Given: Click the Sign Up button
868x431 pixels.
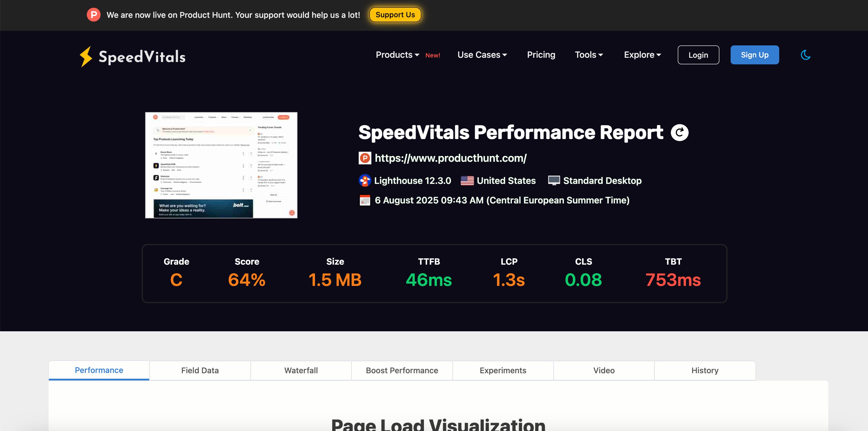Looking at the screenshot, I should (754, 55).
